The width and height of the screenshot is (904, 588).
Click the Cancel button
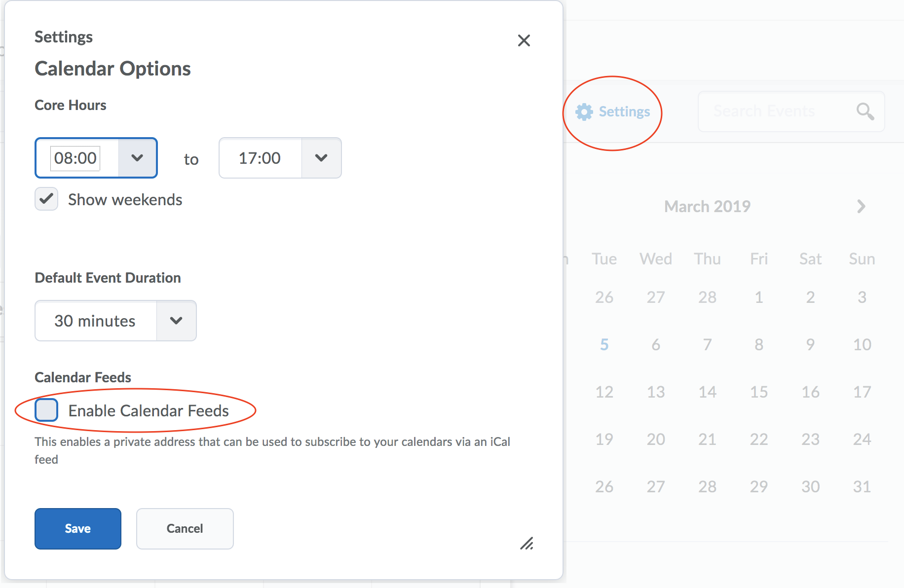(x=185, y=529)
